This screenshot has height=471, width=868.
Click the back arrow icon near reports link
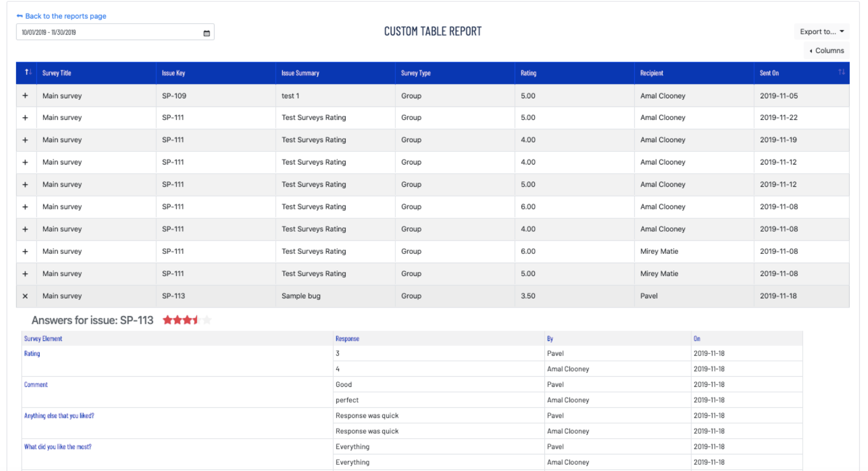point(19,16)
